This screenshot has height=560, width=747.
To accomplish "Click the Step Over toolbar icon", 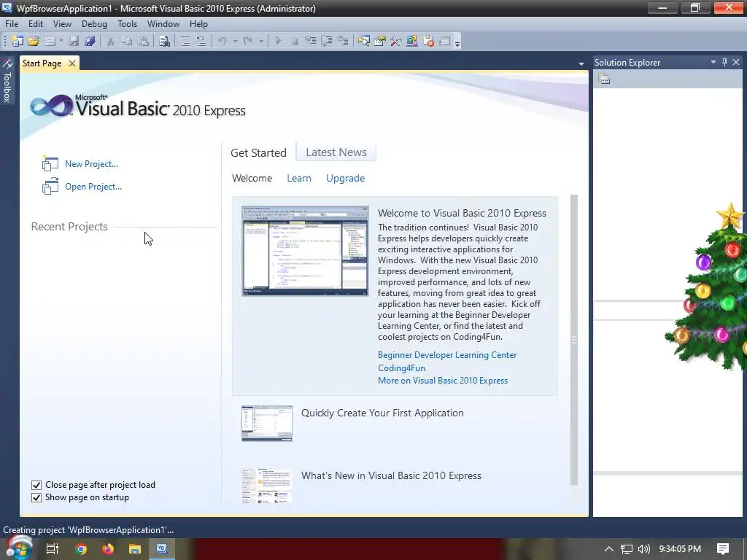I will pos(327,41).
